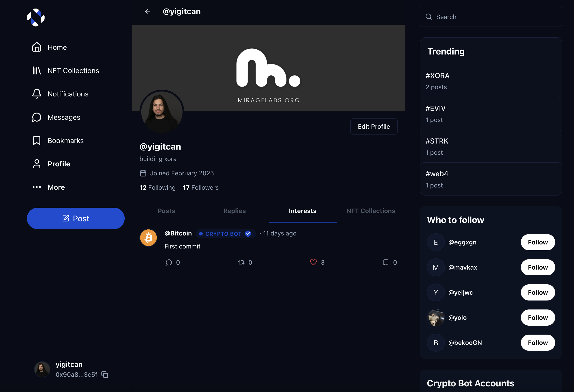Click the blue Post button
574x392 pixels.
coord(76,218)
